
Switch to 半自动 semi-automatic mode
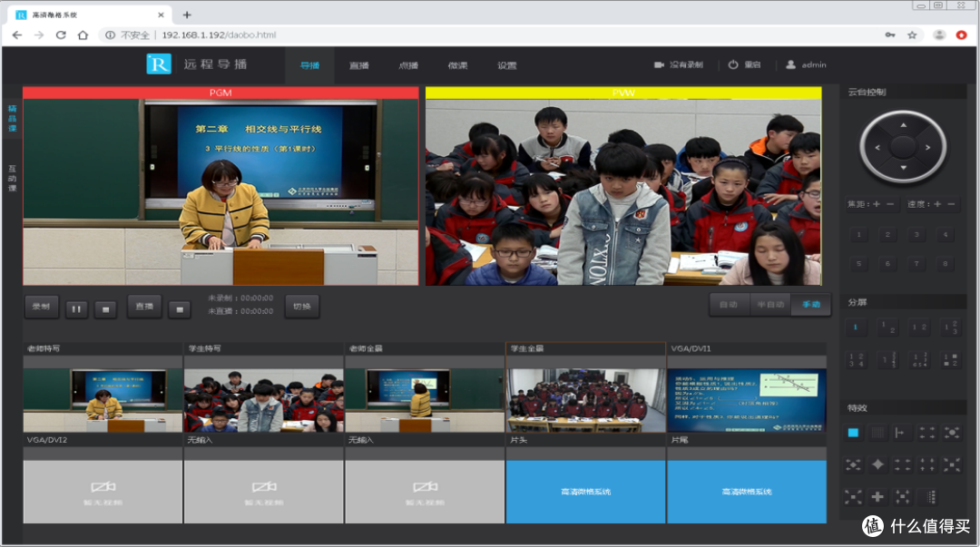pos(770,305)
